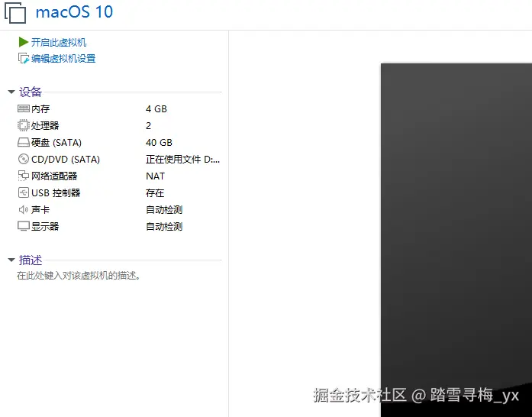Open the 编辑虚拟机设置 link

63,58
